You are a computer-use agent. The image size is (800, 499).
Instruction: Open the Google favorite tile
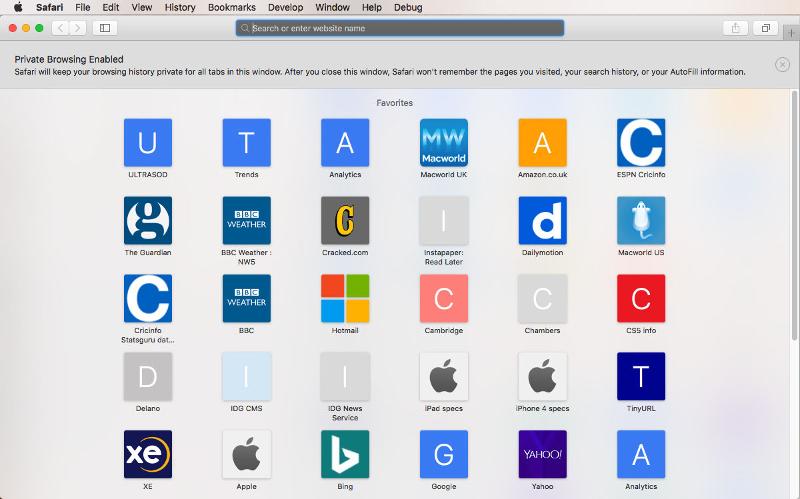pyautogui.click(x=443, y=454)
